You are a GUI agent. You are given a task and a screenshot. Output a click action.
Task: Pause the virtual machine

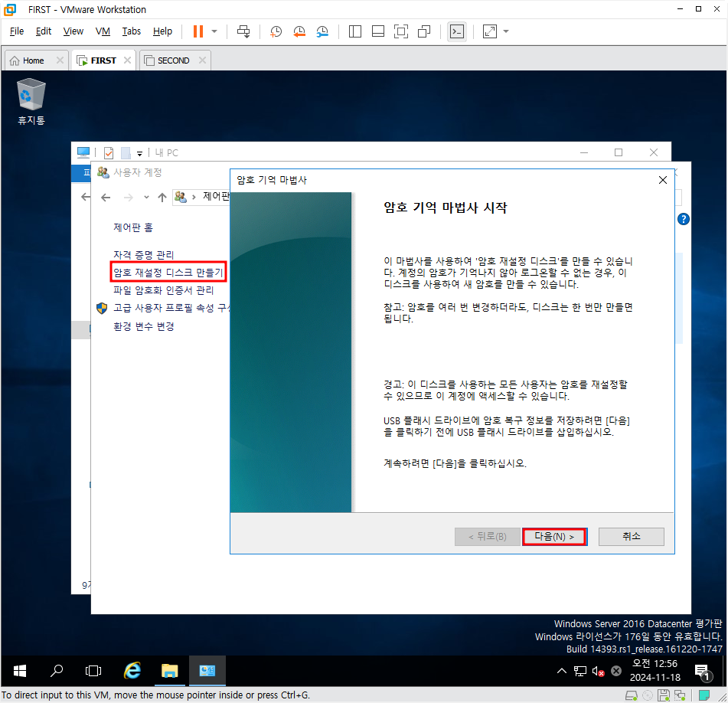point(198,31)
